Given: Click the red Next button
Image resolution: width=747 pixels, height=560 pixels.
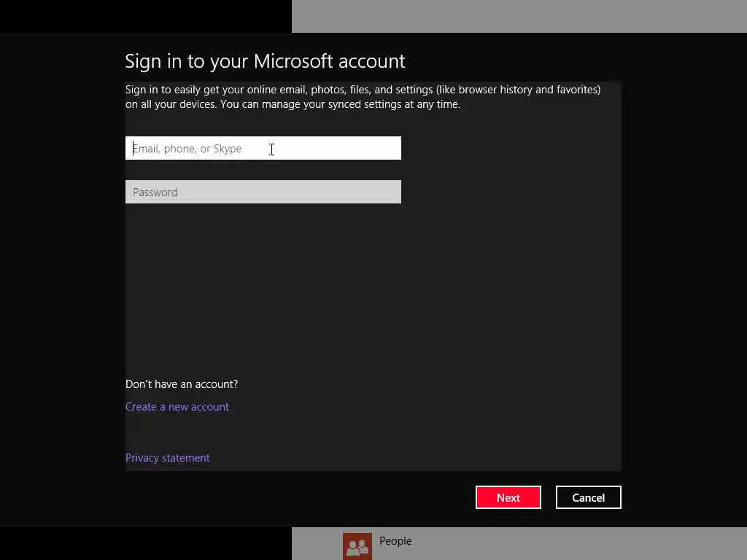Looking at the screenshot, I should (x=508, y=497).
